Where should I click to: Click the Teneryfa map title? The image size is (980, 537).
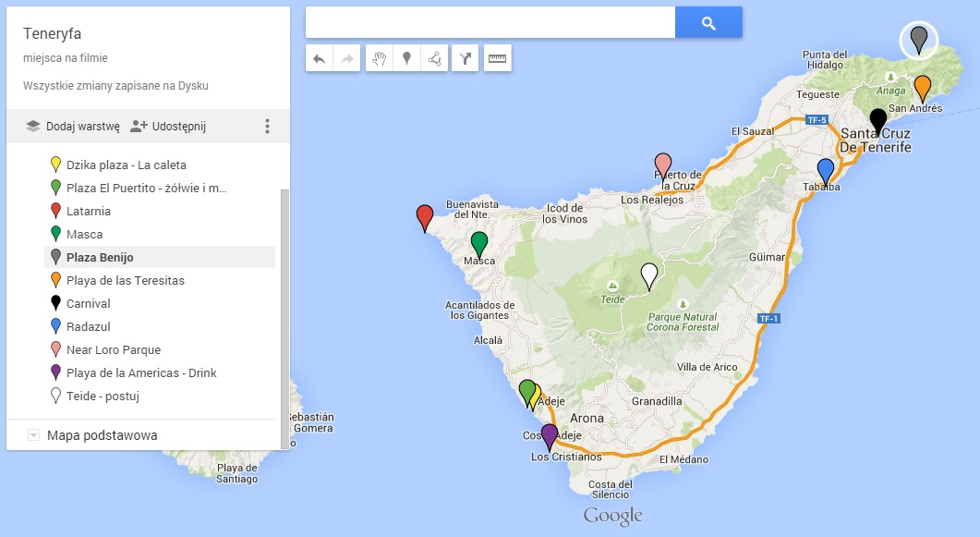tap(52, 34)
